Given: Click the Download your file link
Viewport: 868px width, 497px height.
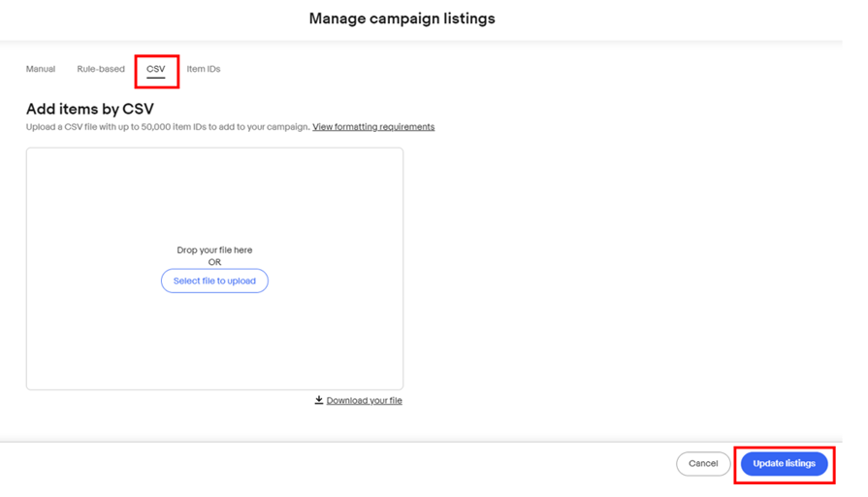Looking at the screenshot, I should click(364, 400).
